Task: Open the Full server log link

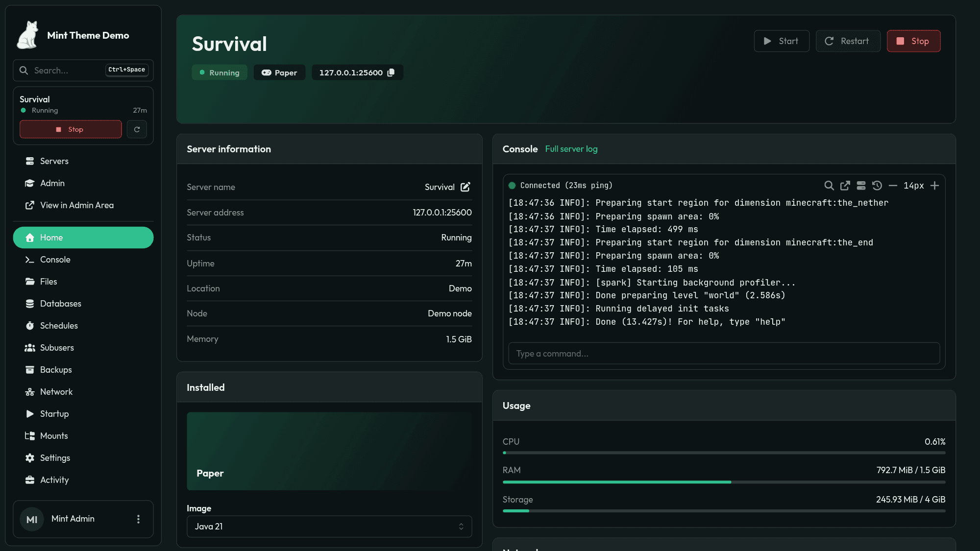Action: coord(571,149)
